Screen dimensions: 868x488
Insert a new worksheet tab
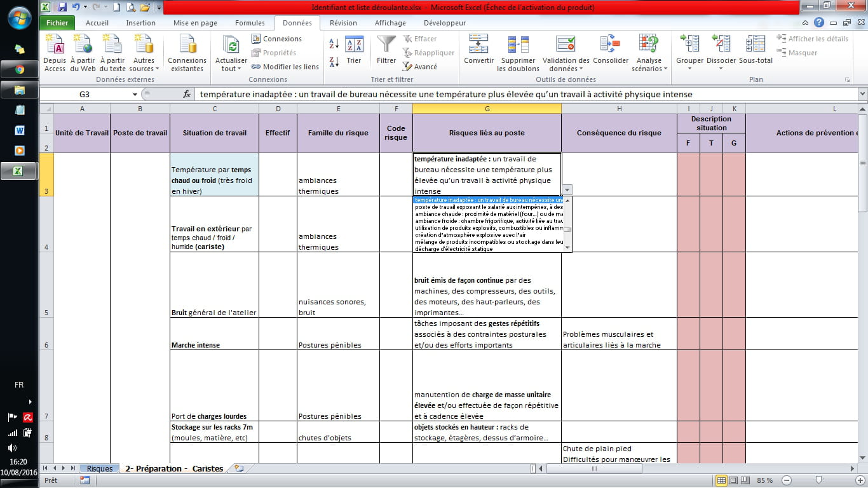click(x=239, y=468)
